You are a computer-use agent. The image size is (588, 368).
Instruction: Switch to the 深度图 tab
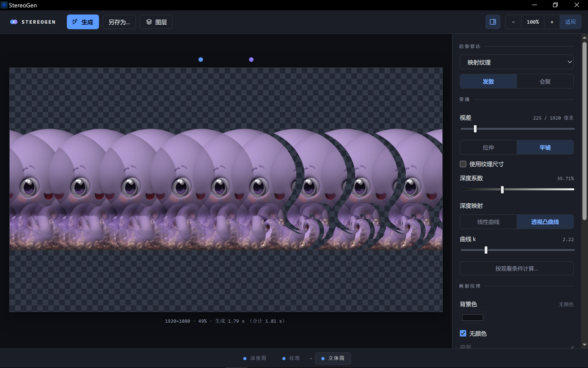(x=255, y=358)
